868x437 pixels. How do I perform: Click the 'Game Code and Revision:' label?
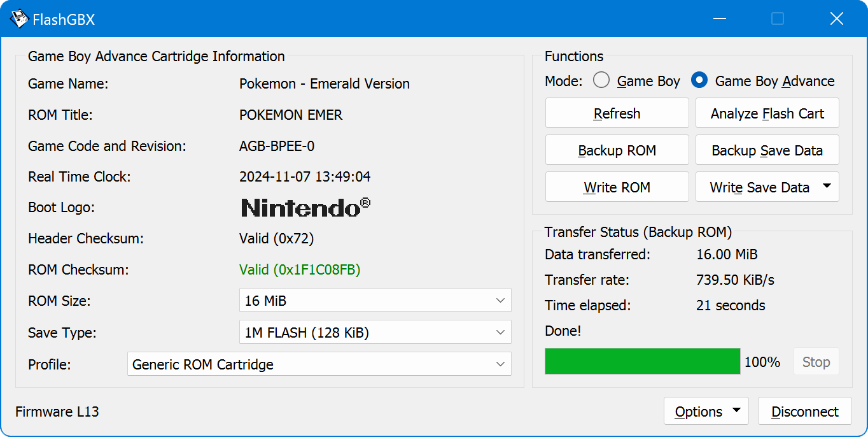(x=107, y=146)
